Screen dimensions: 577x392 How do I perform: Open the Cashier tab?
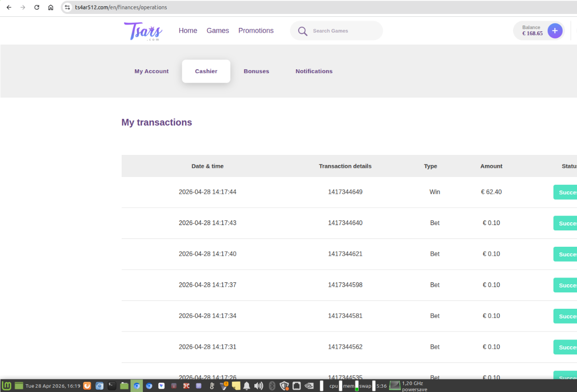[206, 71]
